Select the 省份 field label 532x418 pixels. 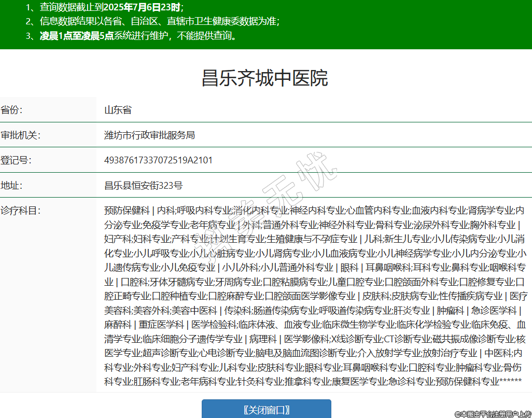(x=12, y=110)
